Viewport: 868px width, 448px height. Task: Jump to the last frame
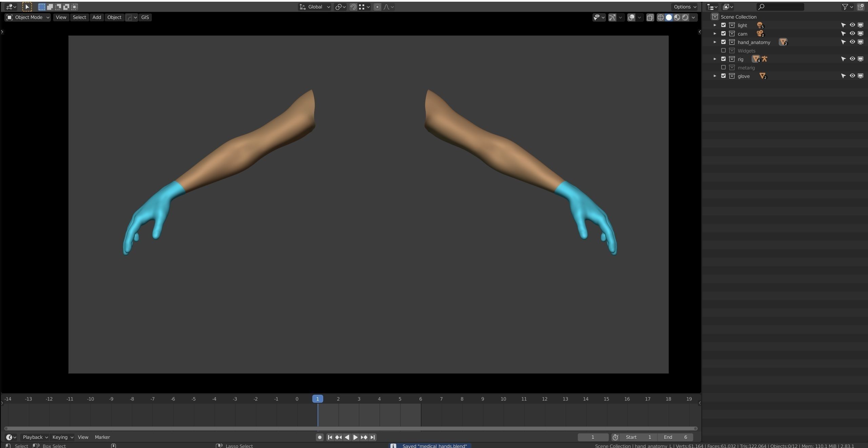point(372,437)
